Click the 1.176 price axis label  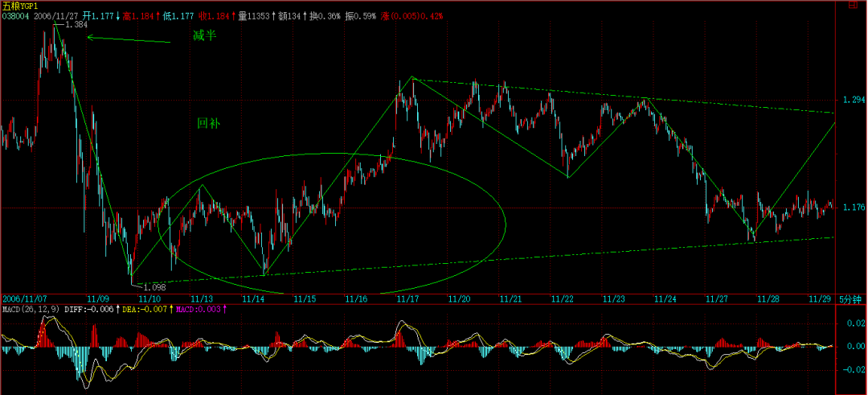(x=854, y=208)
